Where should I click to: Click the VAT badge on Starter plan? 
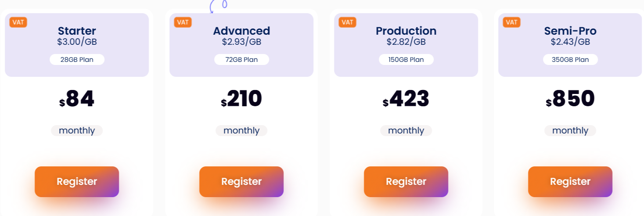pos(18,22)
